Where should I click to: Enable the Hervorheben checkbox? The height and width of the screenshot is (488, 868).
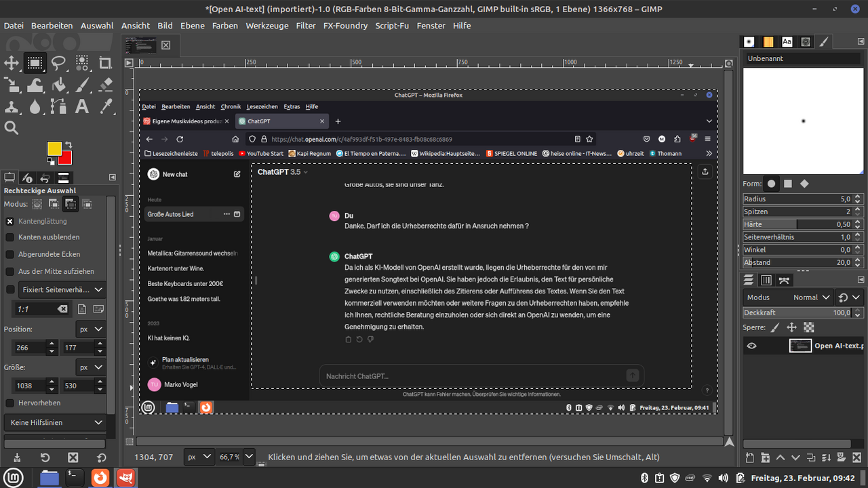[10, 403]
